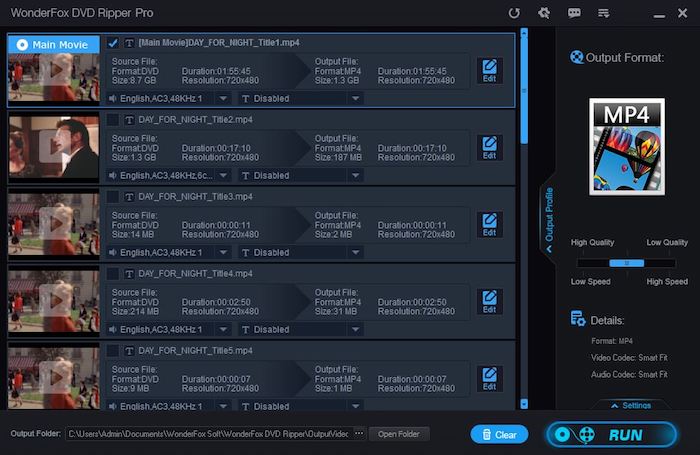Viewport: 700px width, 455px height.
Task: Click the Clear button
Action: [499, 434]
